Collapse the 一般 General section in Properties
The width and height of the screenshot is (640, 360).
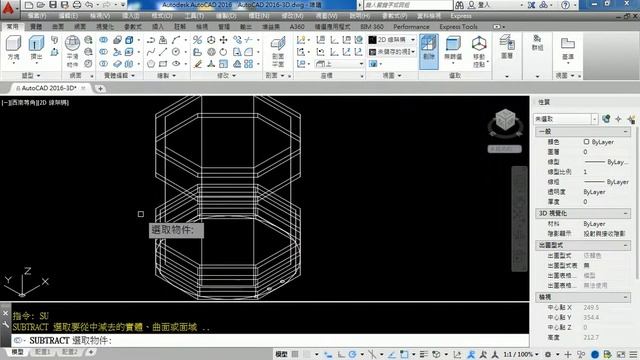(x=625, y=131)
